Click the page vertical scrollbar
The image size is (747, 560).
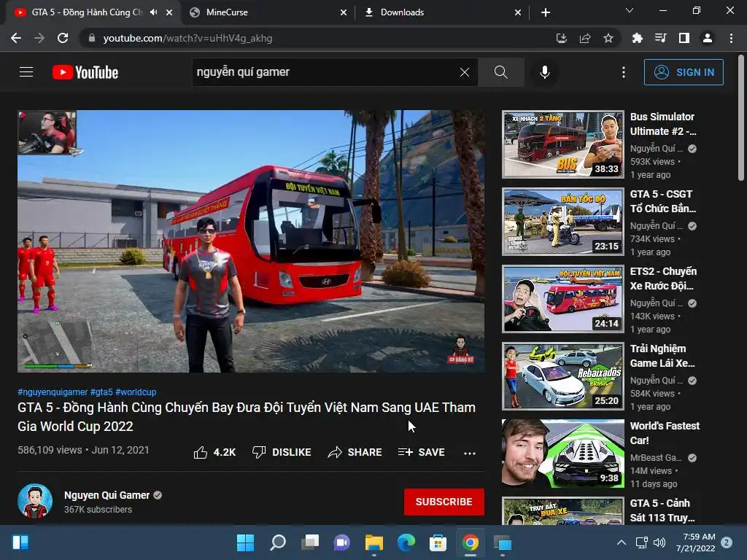tap(741, 119)
